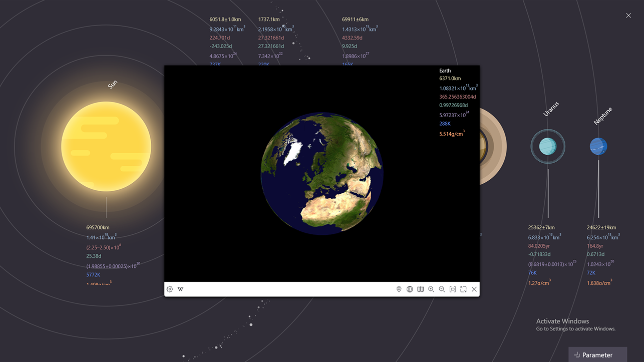Viewport: 644px width, 362px height.
Task: Select Uranus temperature "76K"
Action: click(532, 273)
